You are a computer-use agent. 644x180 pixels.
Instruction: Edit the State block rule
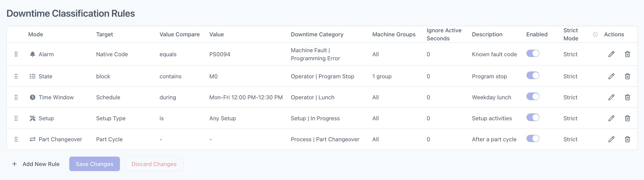click(x=611, y=76)
